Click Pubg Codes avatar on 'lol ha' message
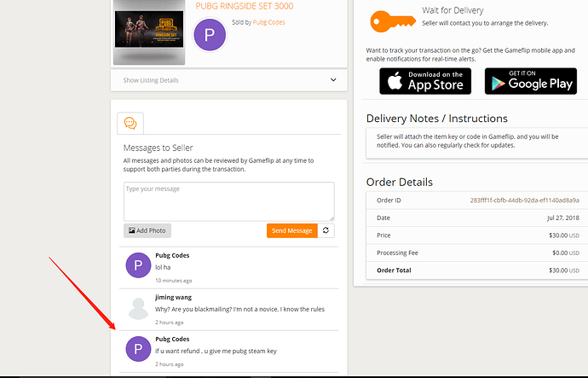This screenshot has width=588, height=378. point(138,265)
